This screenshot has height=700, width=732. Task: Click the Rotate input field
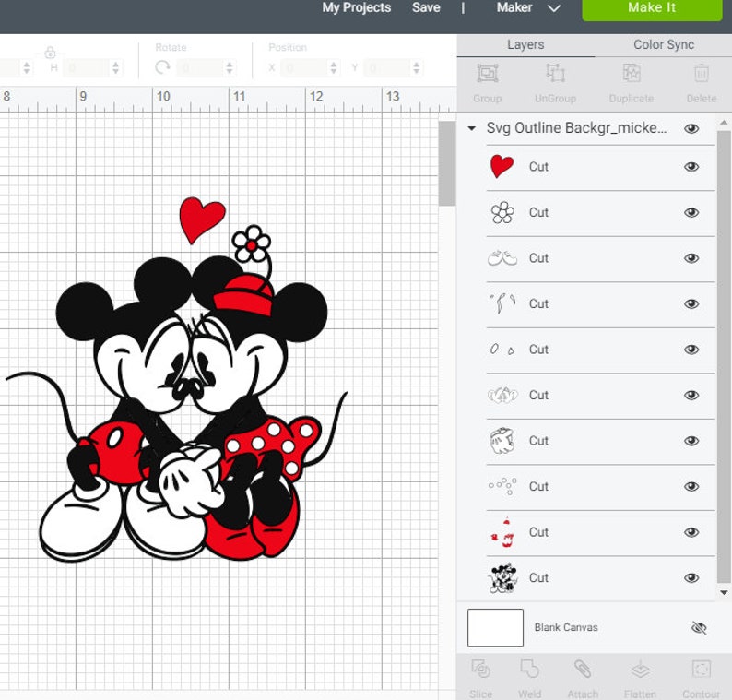coord(200,67)
